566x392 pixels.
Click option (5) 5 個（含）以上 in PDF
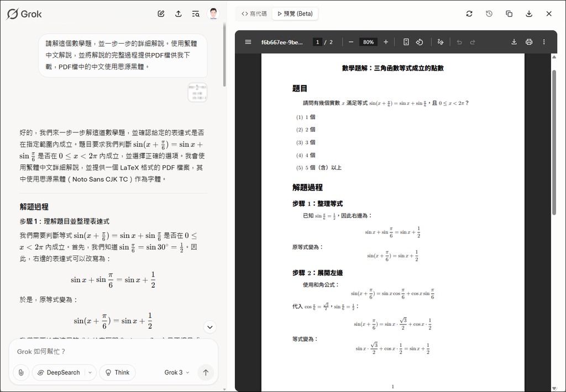tap(319, 168)
